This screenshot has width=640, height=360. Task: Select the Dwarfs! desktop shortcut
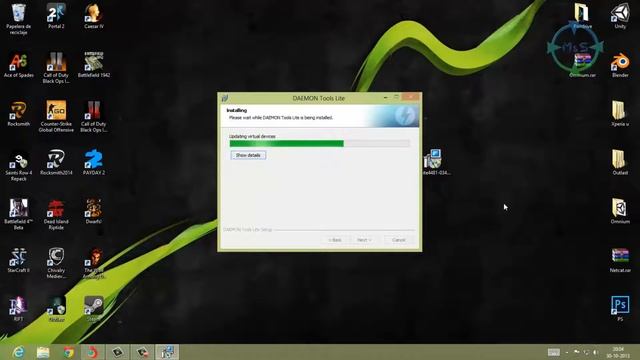94,211
